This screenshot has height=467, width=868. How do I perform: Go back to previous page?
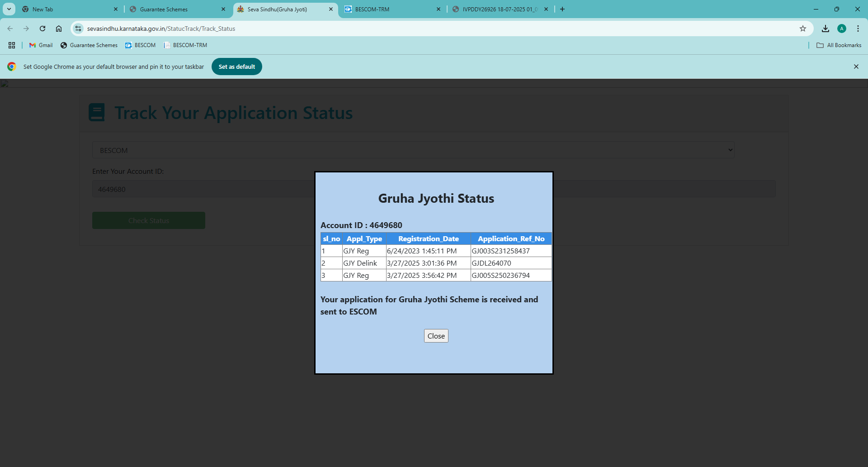[10, 29]
